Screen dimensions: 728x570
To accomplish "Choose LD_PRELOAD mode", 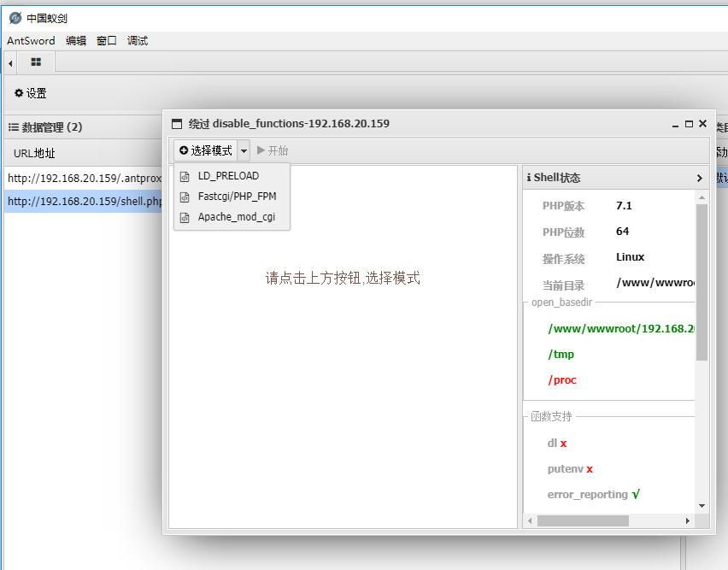I will pos(232,176).
